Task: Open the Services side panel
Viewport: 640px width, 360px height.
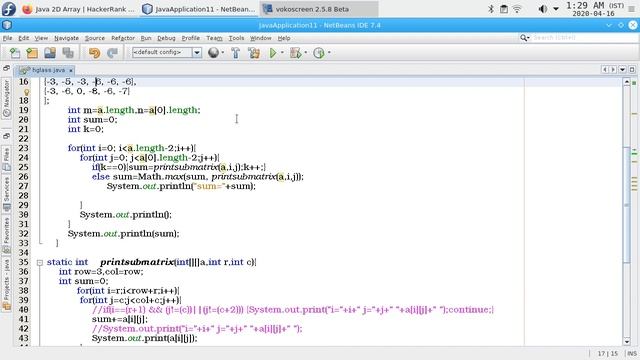Action: [x=7, y=194]
